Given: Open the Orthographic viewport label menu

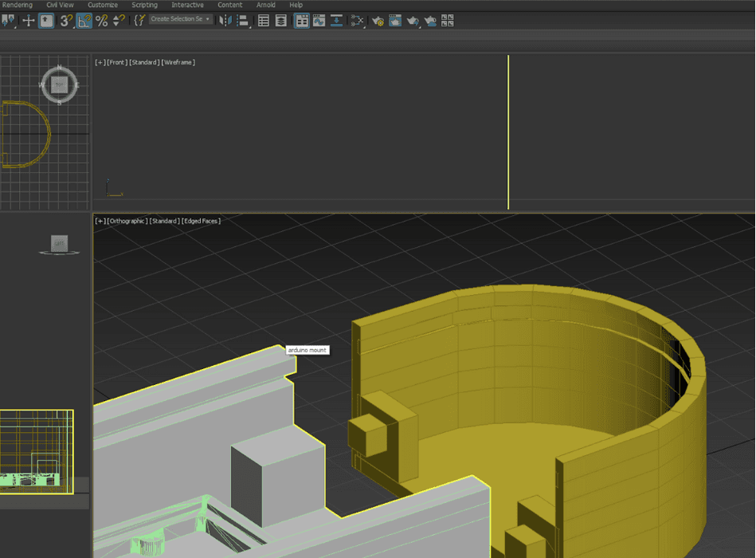Looking at the screenshot, I should (127, 221).
